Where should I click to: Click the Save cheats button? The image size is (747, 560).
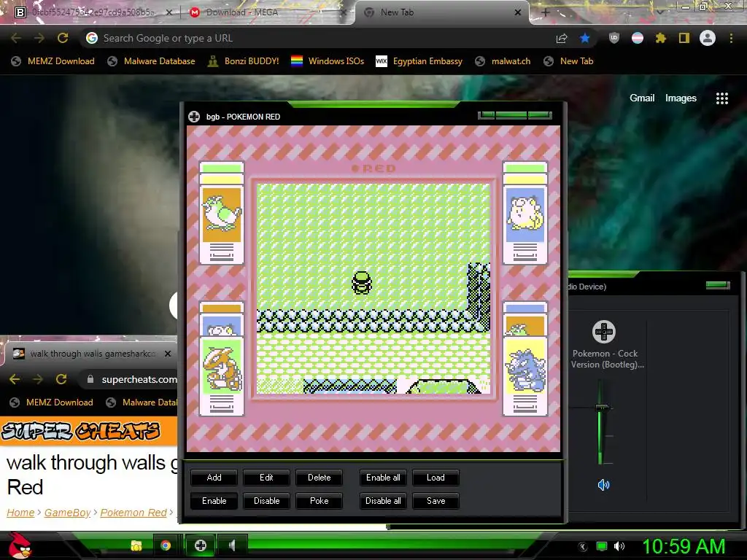click(x=436, y=501)
